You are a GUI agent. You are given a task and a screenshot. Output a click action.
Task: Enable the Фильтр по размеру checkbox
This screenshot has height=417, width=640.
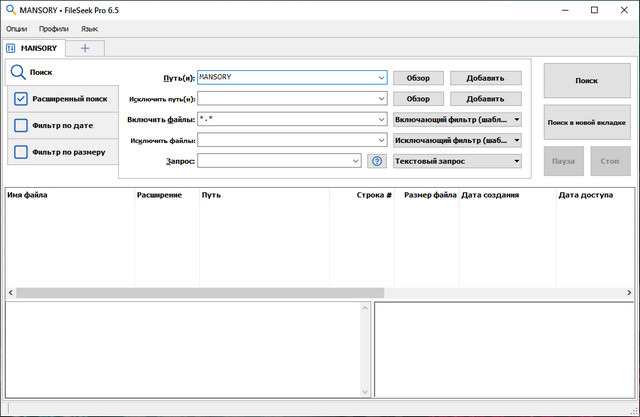21,152
